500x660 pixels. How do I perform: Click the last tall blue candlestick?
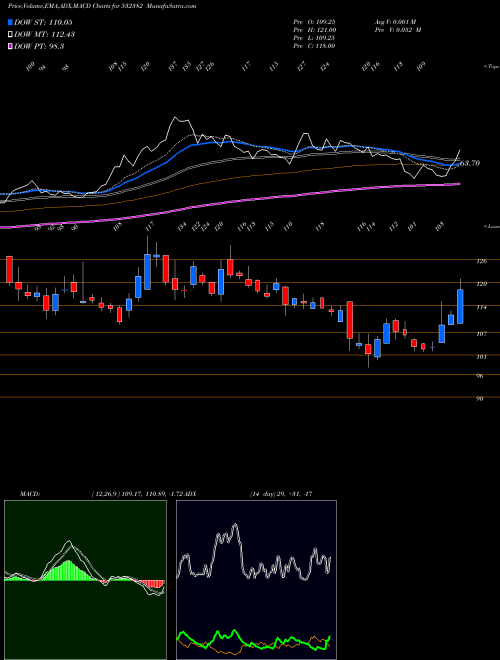click(x=460, y=306)
